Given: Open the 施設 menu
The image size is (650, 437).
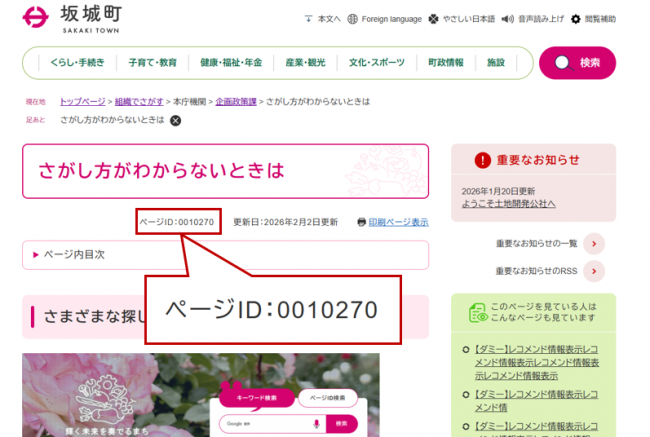Looking at the screenshot, I should [496, 63].
